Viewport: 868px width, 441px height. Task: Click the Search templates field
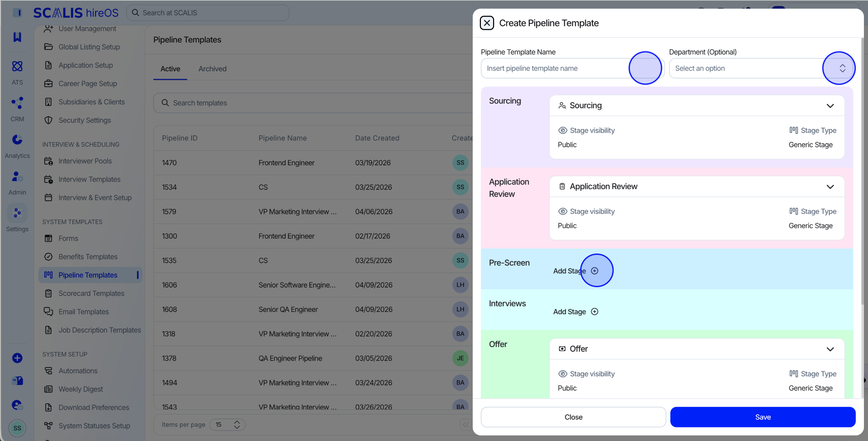[x=313, y=103]
